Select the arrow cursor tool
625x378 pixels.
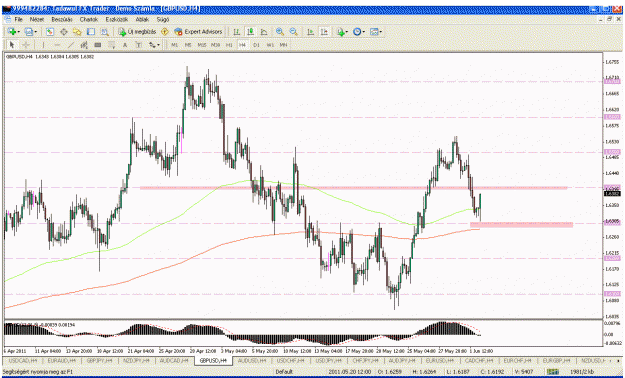12,45
